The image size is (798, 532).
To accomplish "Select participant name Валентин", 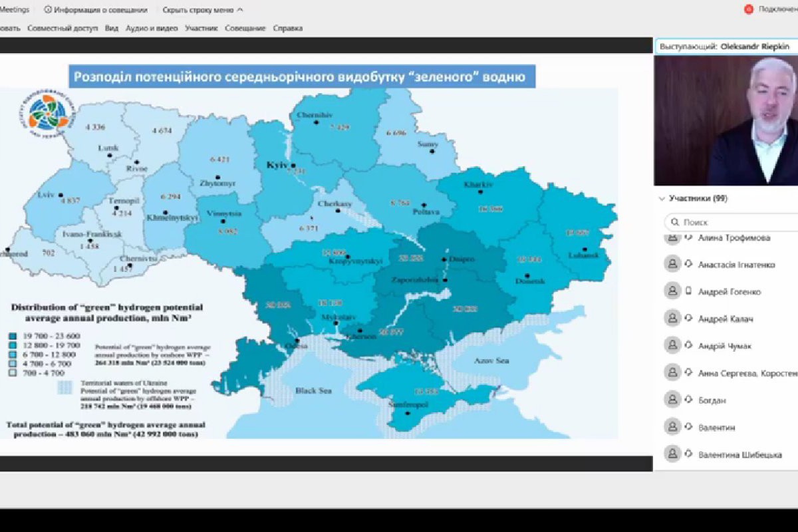I will click(x=716, y=428).
